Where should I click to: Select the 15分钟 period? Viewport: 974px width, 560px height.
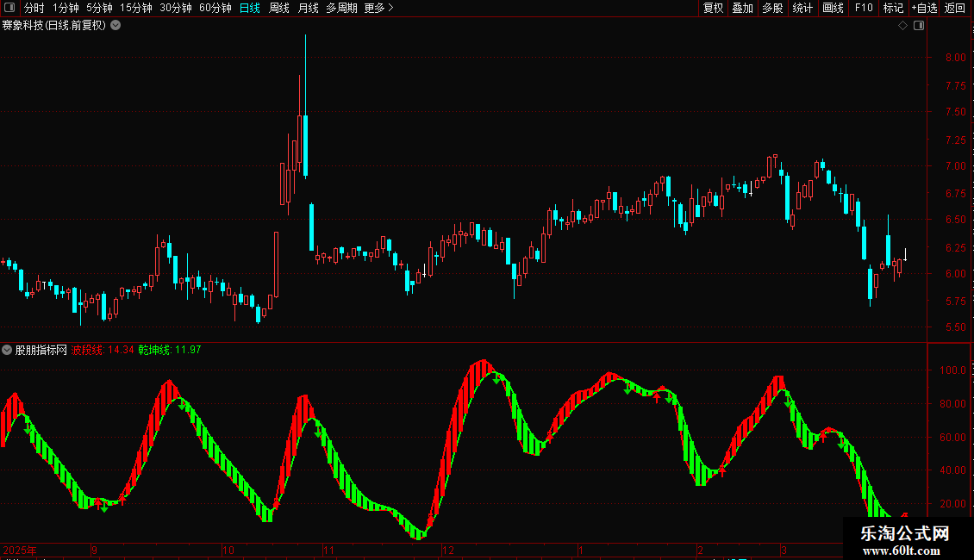tap(136, 8)
